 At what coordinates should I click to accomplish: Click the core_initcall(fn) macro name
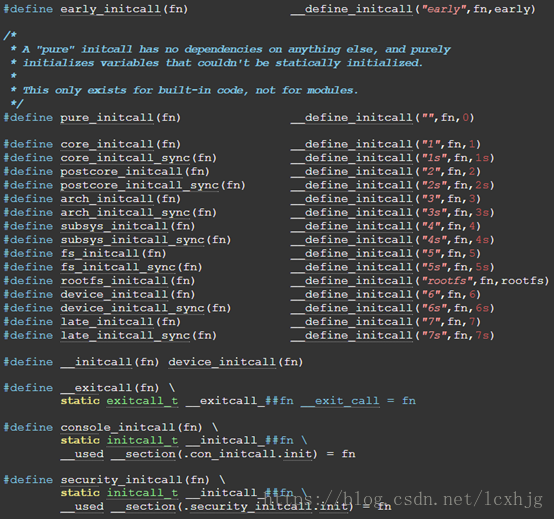click(x=107, y=144)
